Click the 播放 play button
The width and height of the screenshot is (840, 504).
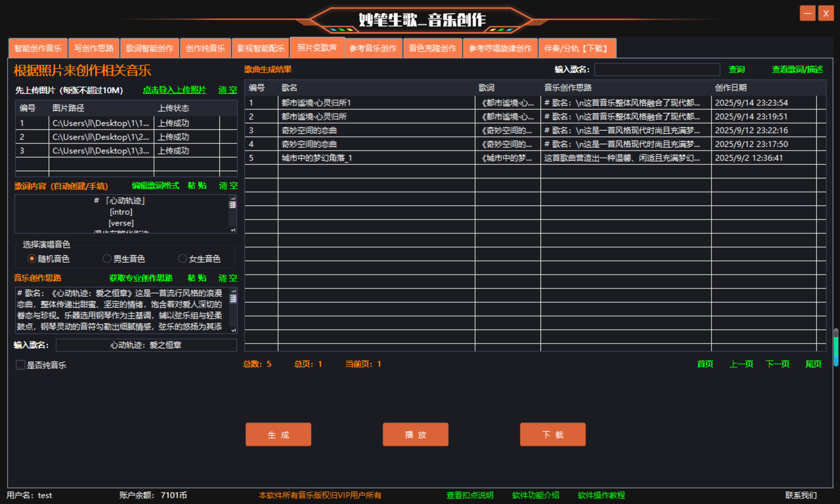[x=415, y=434]
